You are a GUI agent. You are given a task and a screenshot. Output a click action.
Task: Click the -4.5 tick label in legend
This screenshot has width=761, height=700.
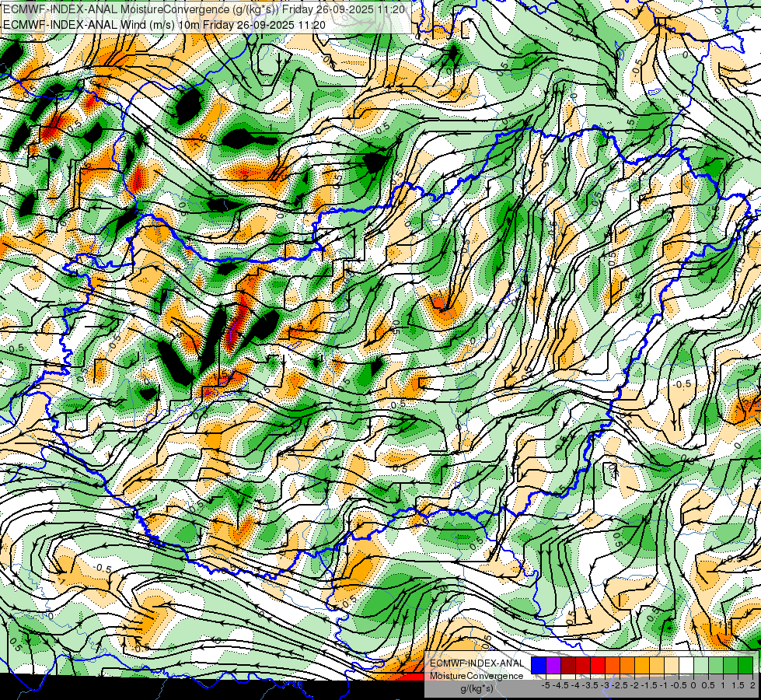(x=560, y=686)
